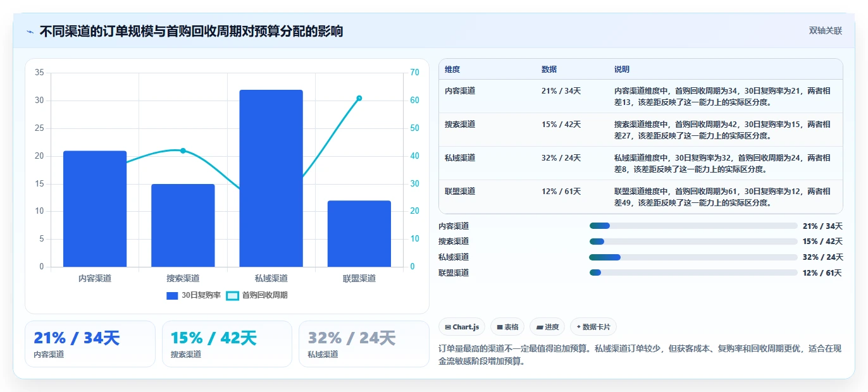This screenshot has width=868, height=392.
Task: Click the 数据卡片 tag
Action: pos(593,327)
